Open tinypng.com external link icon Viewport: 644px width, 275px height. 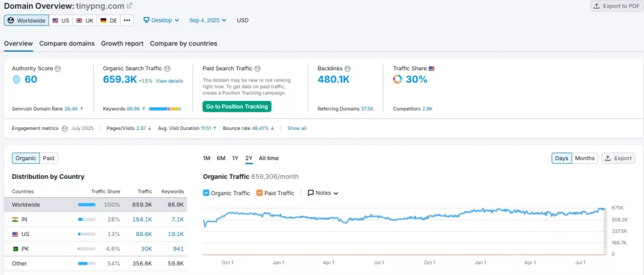click(x=130, y=6)
